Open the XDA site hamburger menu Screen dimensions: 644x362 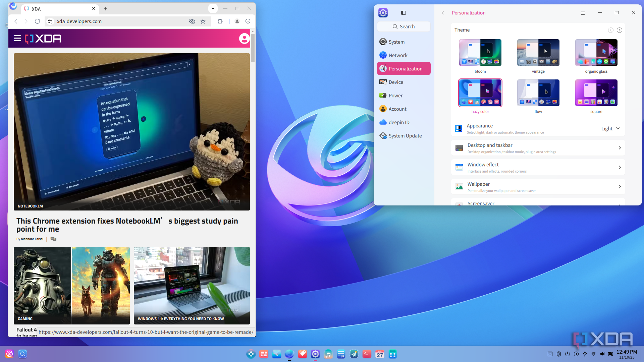[x=17, y=39]
